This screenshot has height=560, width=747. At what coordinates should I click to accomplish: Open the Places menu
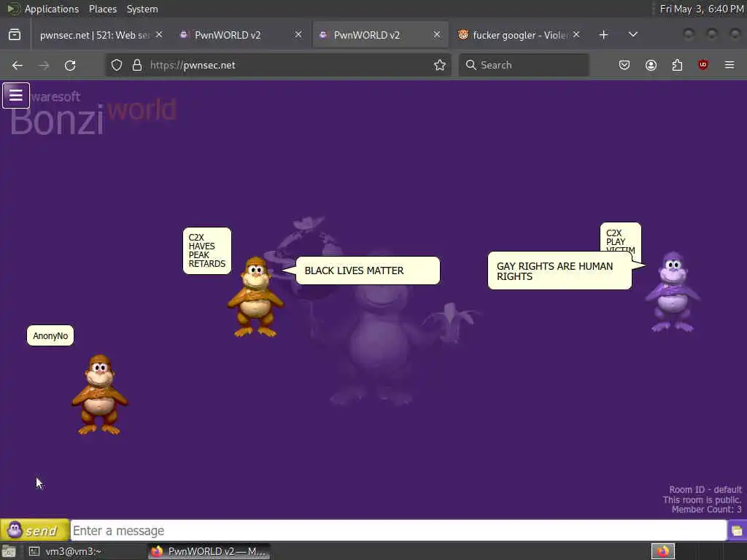(103, 9)
